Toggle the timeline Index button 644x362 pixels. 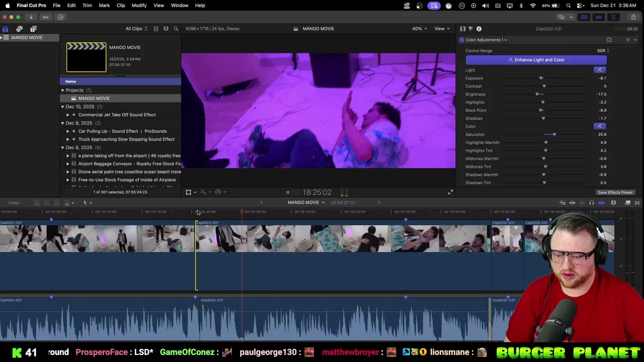(14, 203)
